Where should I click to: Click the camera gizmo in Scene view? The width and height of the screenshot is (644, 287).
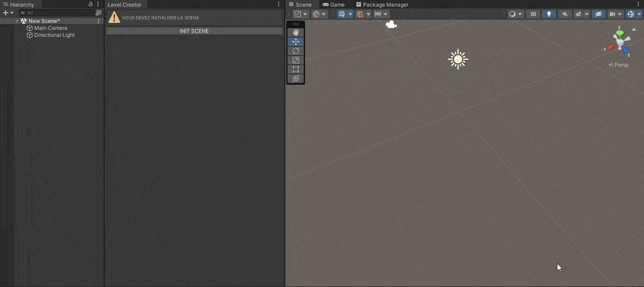point(391,25)
